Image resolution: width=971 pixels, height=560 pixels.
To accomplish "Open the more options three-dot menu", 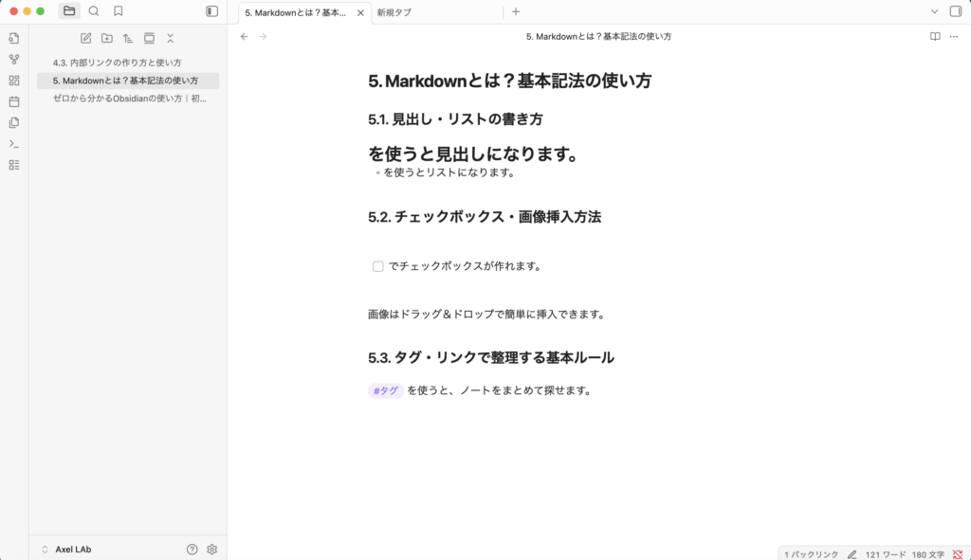I will (x=954, y=36).
